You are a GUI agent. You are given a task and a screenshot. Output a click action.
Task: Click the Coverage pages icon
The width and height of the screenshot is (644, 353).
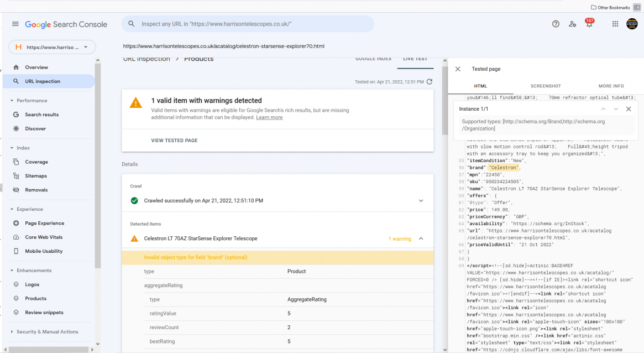16,162
